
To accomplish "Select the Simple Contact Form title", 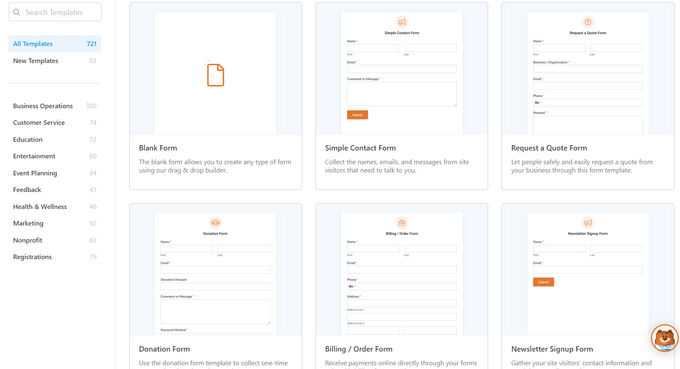I will [360, 148].
